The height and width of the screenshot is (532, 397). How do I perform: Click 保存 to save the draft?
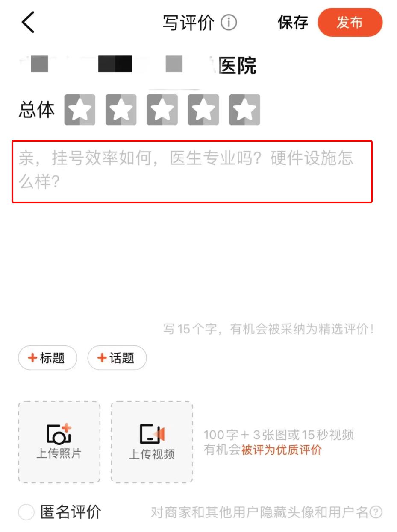(x=293, y=23)
